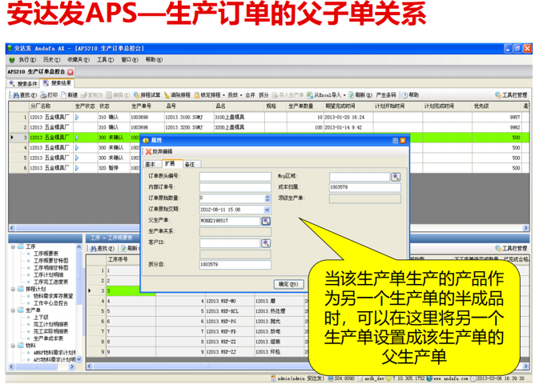
Task: Open the 执行 menu
Action: coord(22,59)
